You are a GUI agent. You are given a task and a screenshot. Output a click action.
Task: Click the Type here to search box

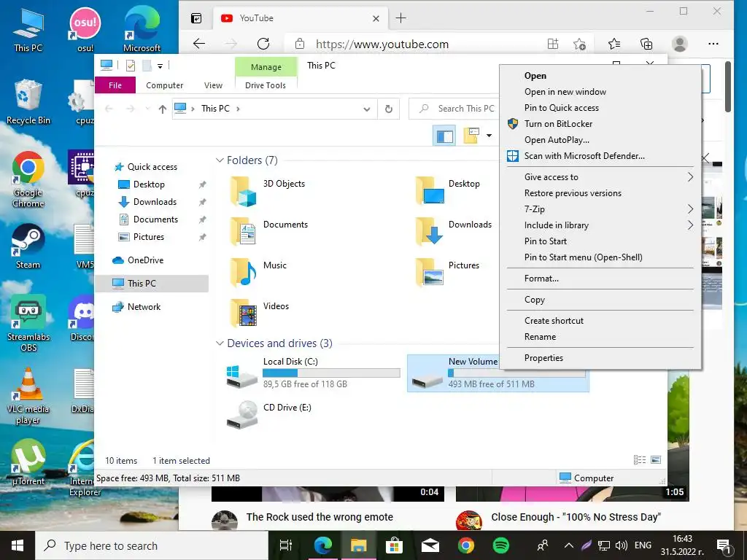[x=152, y=545]
